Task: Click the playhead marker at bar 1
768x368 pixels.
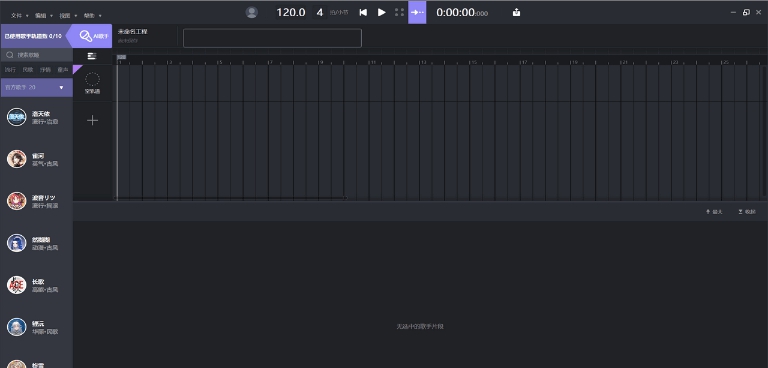Action: pyautogui.click(x=121, y=57)
